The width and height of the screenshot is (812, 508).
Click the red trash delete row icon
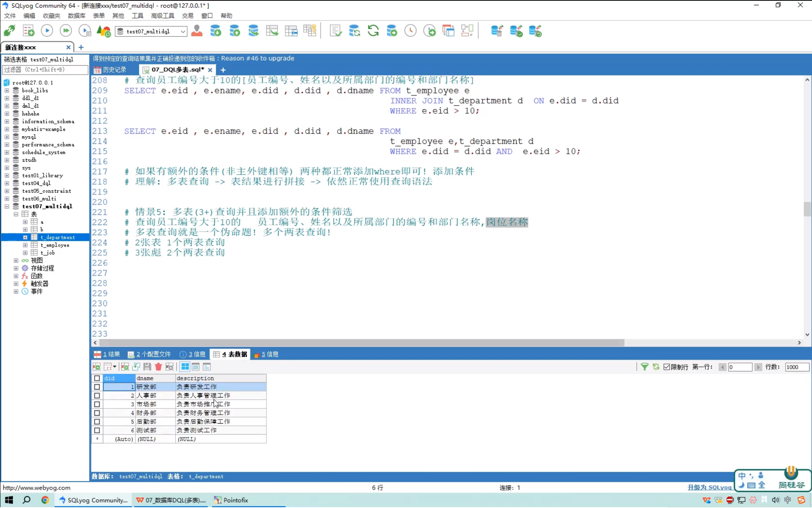(x=158, y=367)
